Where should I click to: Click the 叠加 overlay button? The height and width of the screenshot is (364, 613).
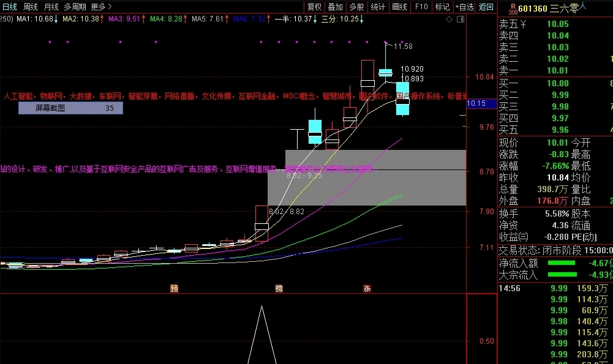click(336, 7)
